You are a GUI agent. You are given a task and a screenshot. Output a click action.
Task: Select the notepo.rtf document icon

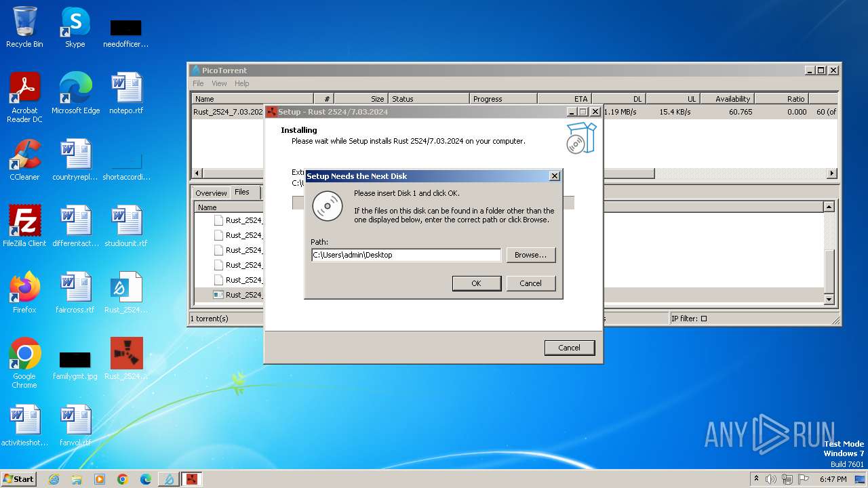pyautogui.click(x=126, y=94)
